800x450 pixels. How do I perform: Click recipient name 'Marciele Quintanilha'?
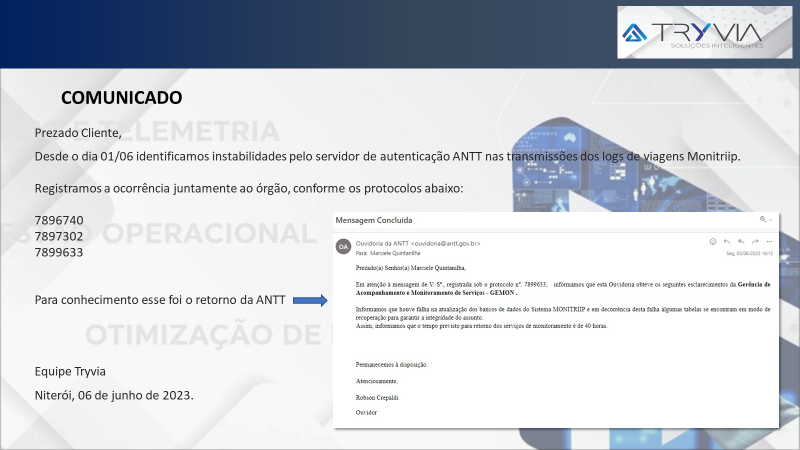click(395, 253)
